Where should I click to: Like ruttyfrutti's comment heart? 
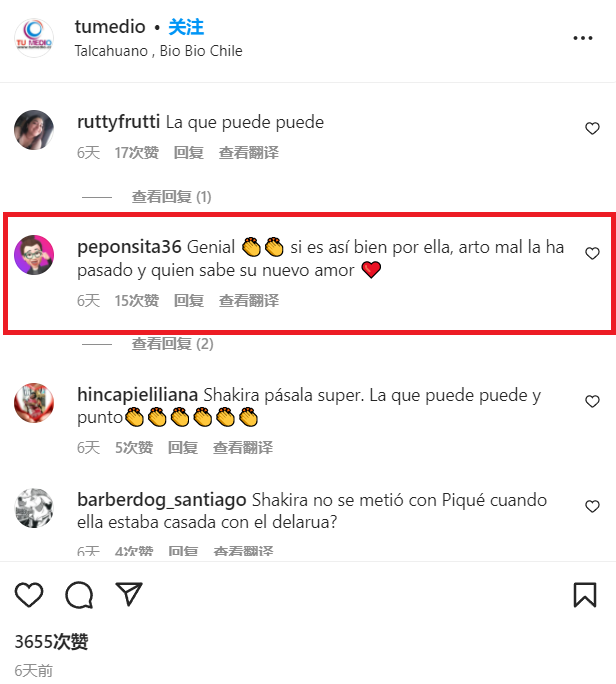pos(592,128)
